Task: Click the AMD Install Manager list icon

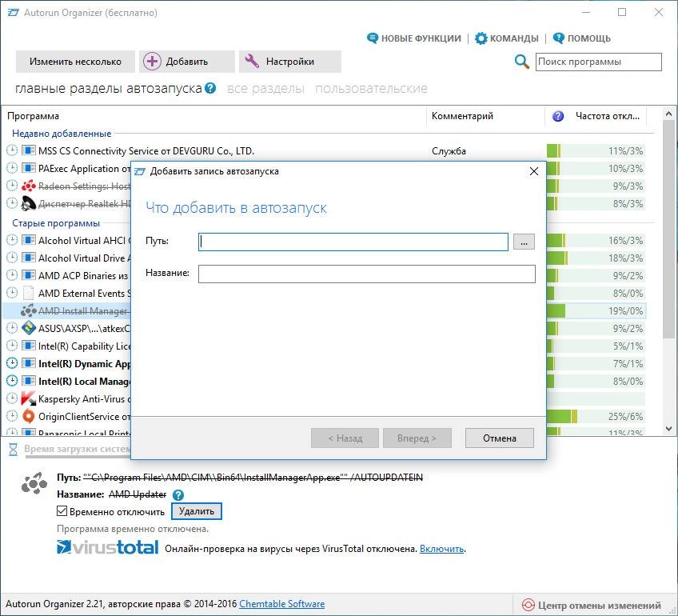Action: point(29,310)
